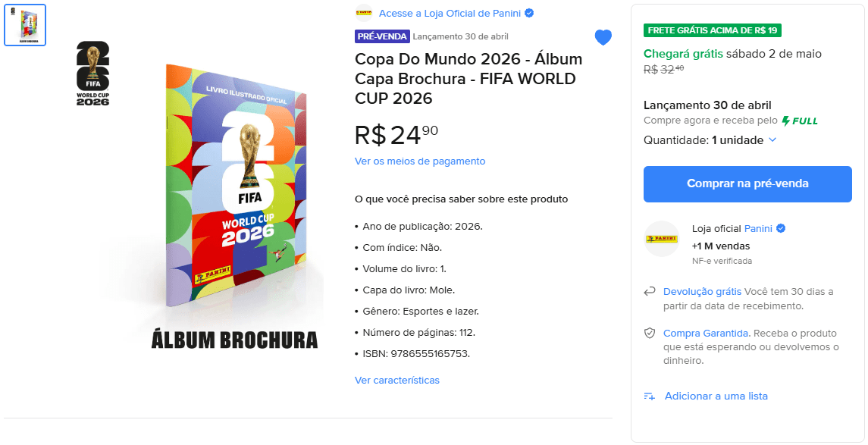Image resolution: width=868 pixels, height=445 pixels.
Task: Click the Panini store logo at top
Action: 364,13
